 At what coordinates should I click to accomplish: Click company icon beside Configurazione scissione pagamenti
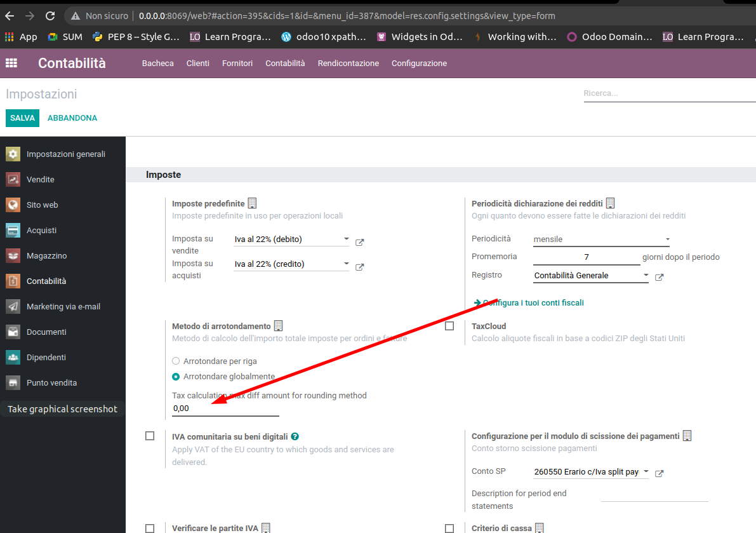pyautogui.click(x=687, y=436)
